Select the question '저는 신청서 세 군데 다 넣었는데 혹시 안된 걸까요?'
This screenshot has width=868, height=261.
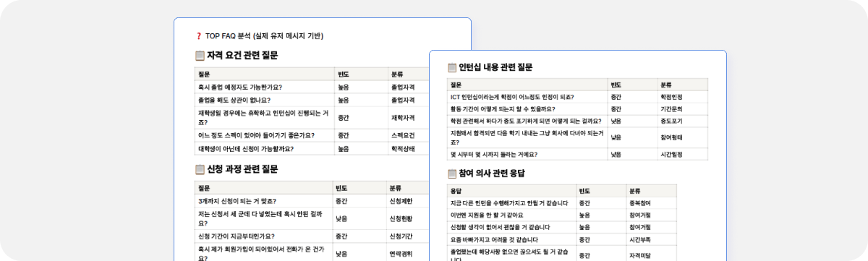point(260,218)
